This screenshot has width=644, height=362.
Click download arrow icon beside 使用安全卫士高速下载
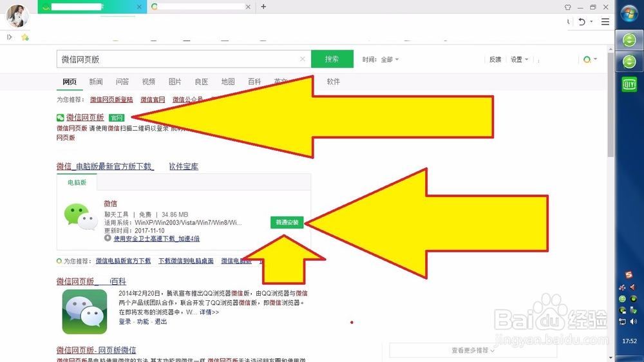(x=108, y=238)
